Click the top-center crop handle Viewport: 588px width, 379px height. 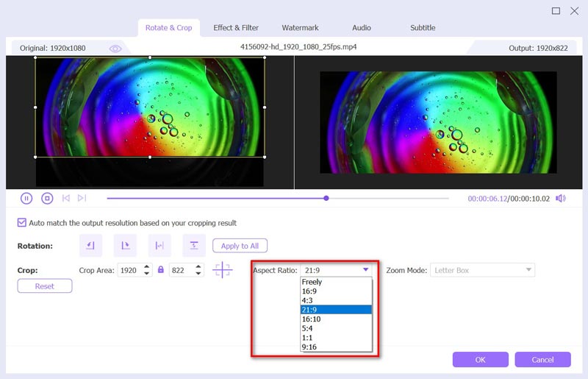150,57
